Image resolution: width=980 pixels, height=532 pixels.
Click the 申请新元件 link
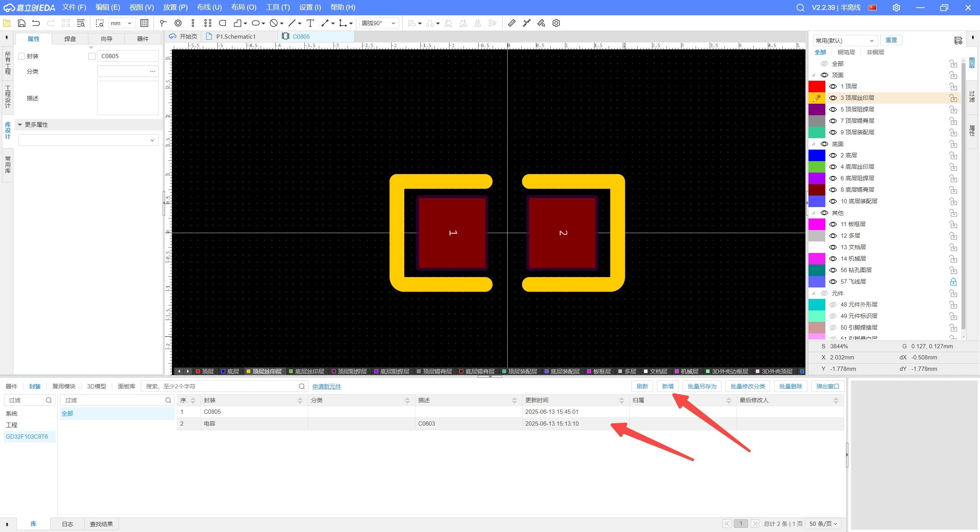tap(326, 387)
